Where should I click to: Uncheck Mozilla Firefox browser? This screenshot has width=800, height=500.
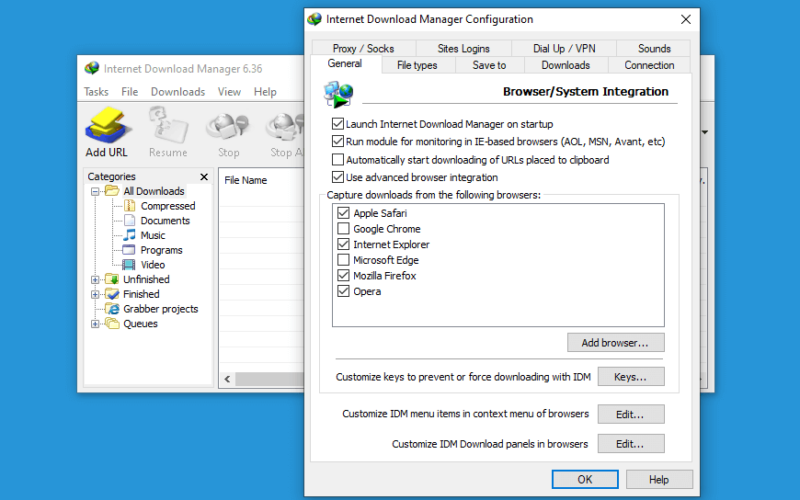coord(343,276)
